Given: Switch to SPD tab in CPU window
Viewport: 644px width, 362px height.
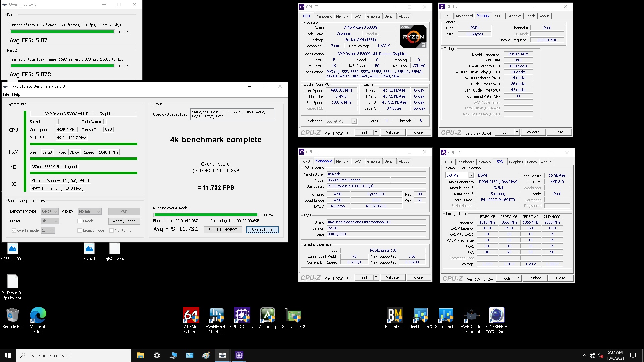Looking at the screenshot, I should 358,16.
